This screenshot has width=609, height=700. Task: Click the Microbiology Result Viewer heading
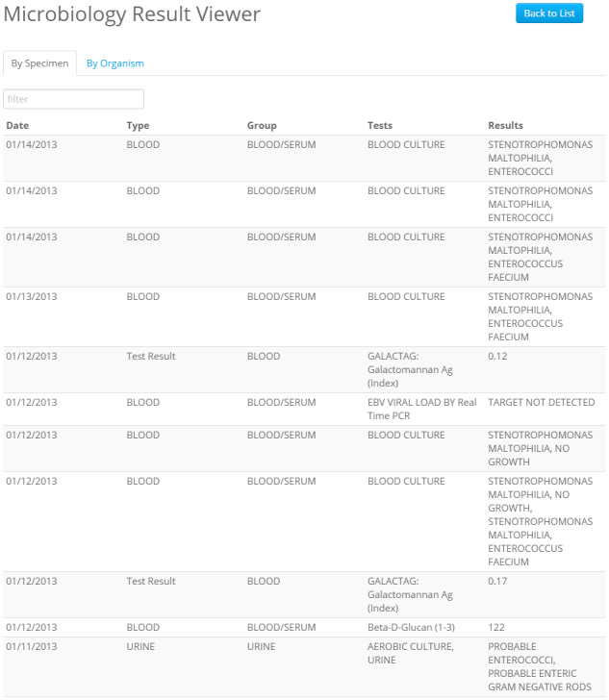pos(132,14)
